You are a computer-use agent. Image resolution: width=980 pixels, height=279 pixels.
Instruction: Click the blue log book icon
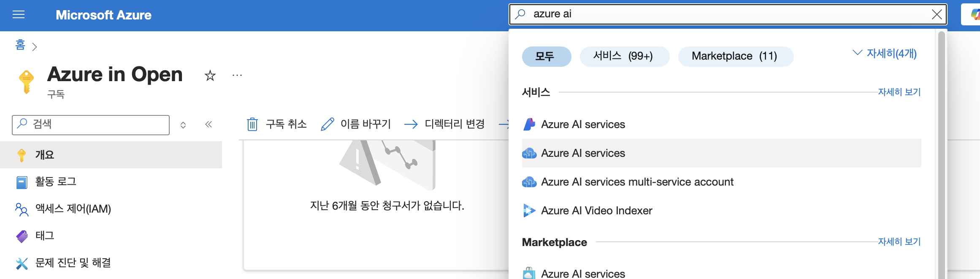coord(22,182)
